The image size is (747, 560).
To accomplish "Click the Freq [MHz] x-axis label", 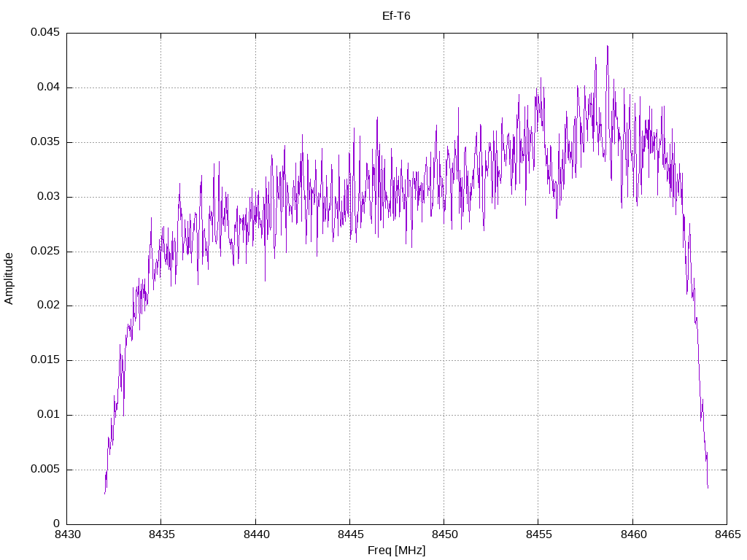I will (396, 551).
